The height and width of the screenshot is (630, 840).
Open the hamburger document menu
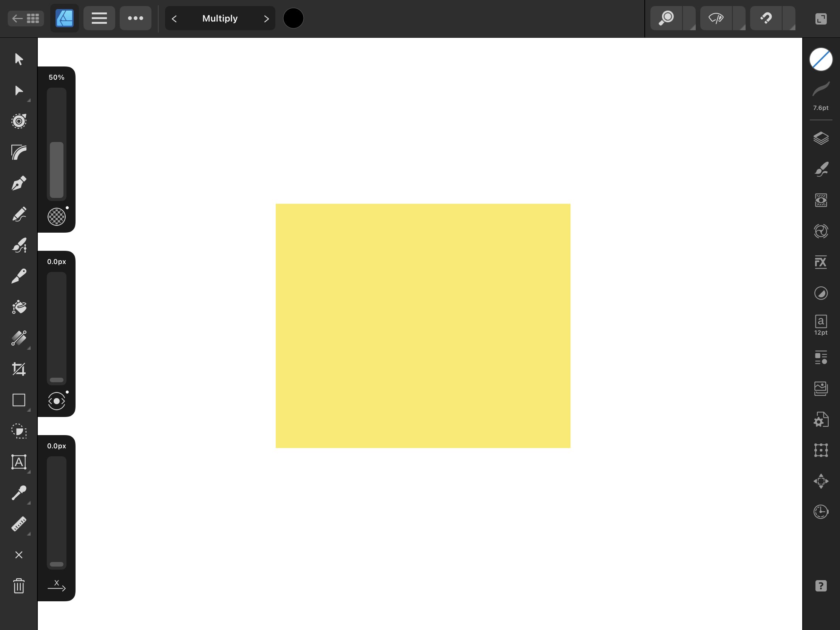coord(99,18)
